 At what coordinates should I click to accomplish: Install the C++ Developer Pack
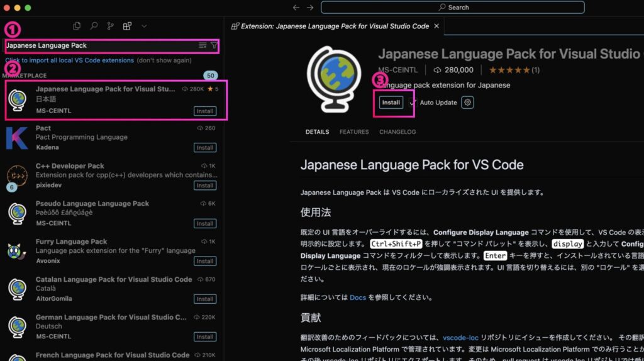tap(205, 186)
